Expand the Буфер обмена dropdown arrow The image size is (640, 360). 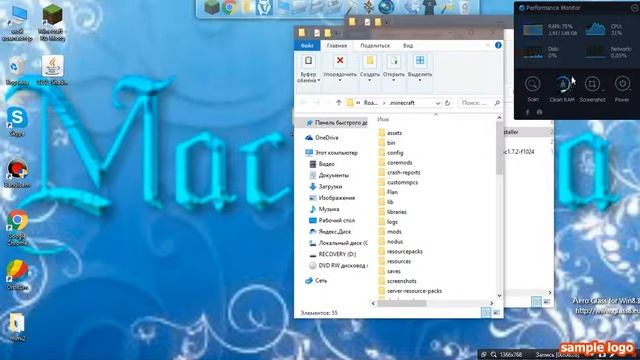click(x=319, y=80)
